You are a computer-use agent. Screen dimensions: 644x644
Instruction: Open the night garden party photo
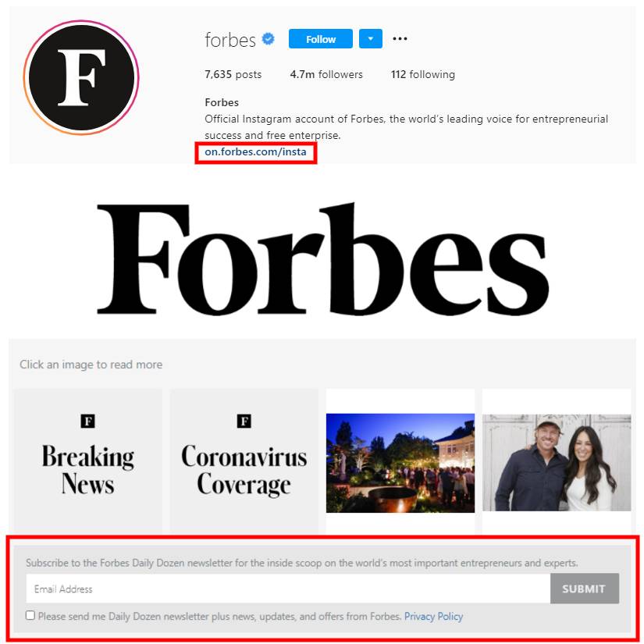click(x=400, y=463)
